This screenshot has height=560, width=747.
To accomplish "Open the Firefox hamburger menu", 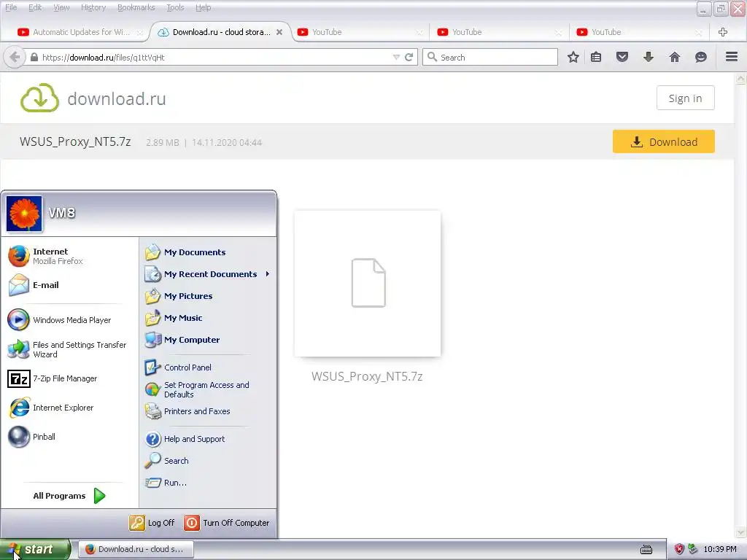I will pyautogui.click(x=732, y=57).
